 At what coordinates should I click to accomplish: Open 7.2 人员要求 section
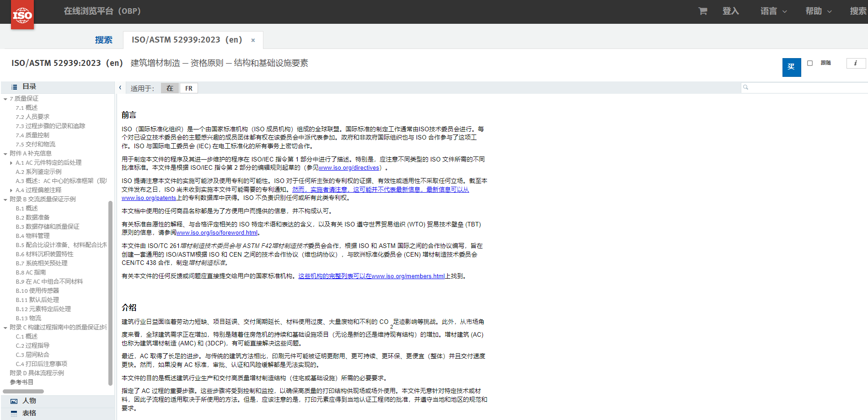32,117
